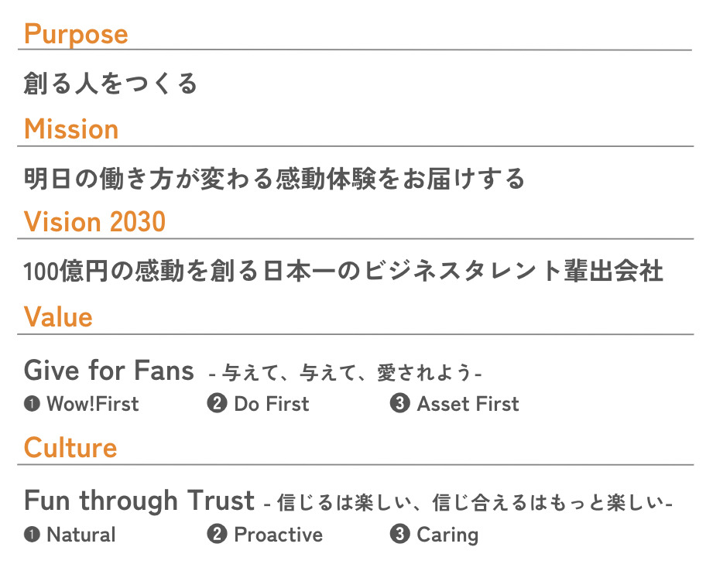Click the Vision 2030 heading
The height and width of the screenshot is (588, 706).
pyautogui.click(x=94, y=222)
